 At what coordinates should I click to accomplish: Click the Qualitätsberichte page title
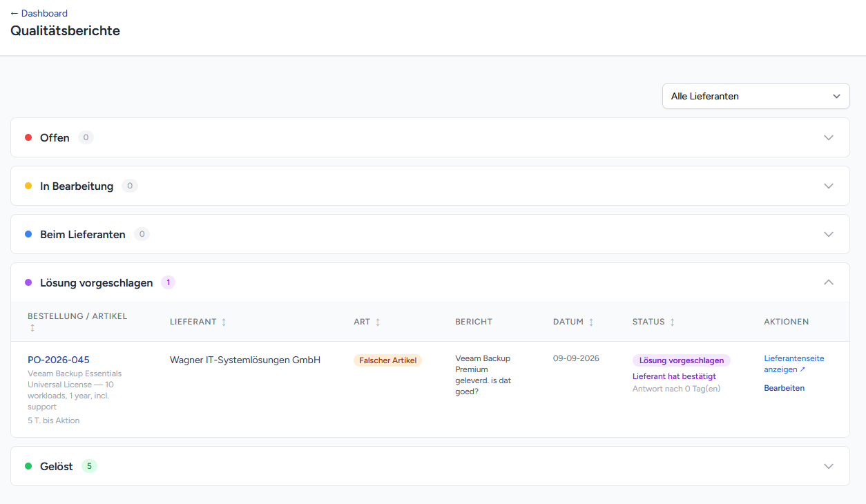65,30
